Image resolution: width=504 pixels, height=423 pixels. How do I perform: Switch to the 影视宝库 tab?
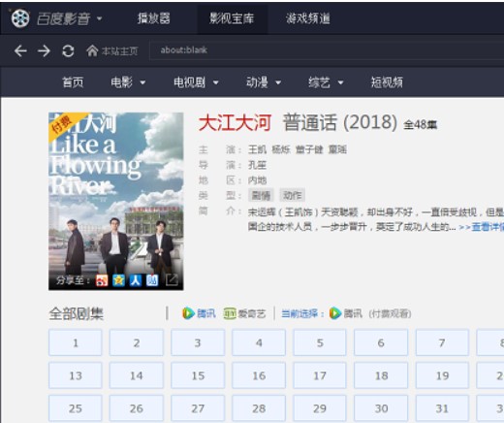[x=232, y=18]
